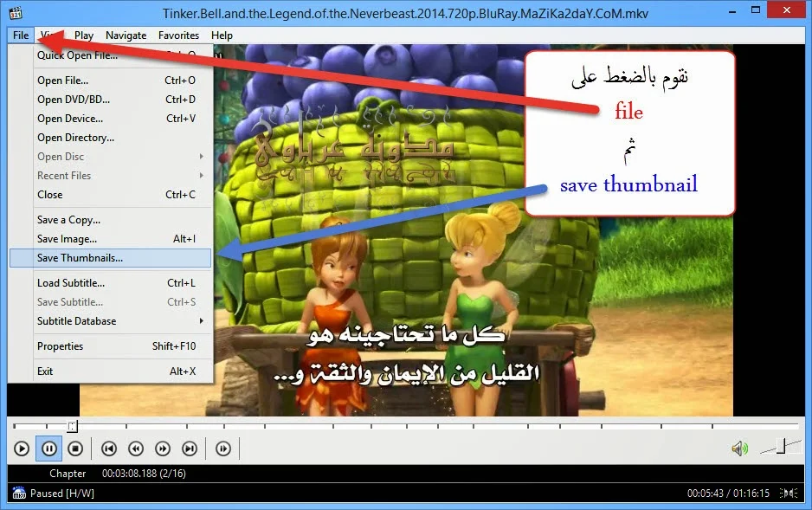Select Open DVD/BD... entry

(110, 100)
